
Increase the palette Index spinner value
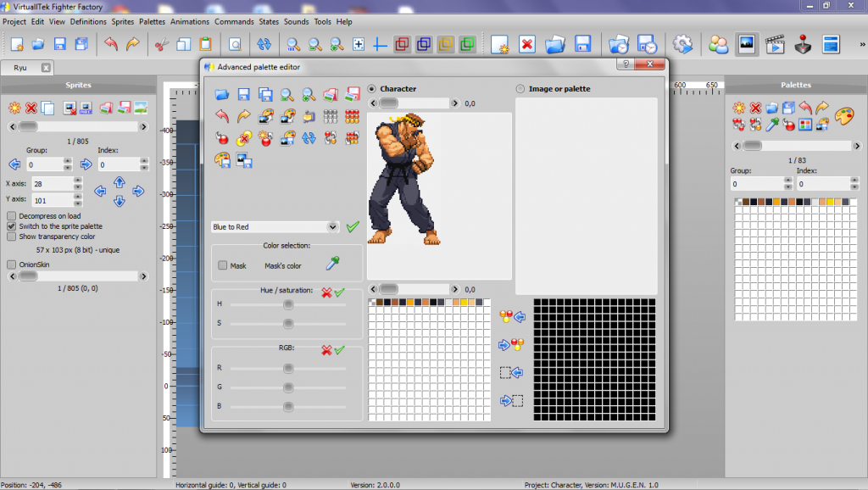(x=854, y=180)
